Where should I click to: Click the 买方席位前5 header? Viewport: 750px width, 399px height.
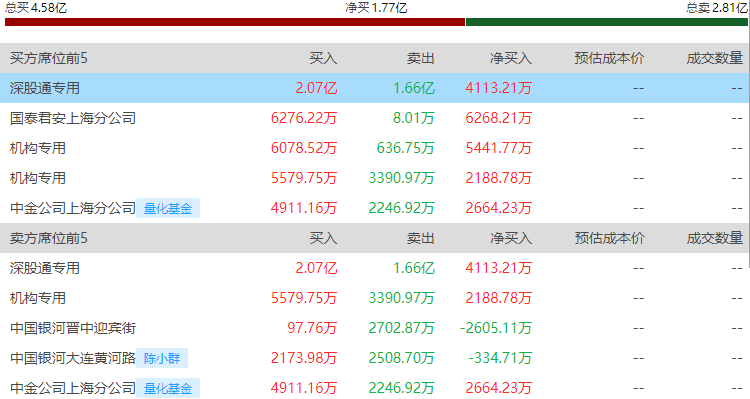point(49,58)
